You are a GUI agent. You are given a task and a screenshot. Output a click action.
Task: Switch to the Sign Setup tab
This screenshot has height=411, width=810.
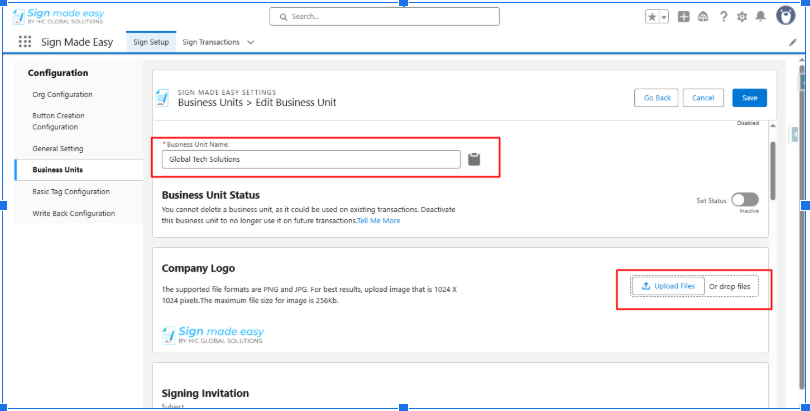151,42
